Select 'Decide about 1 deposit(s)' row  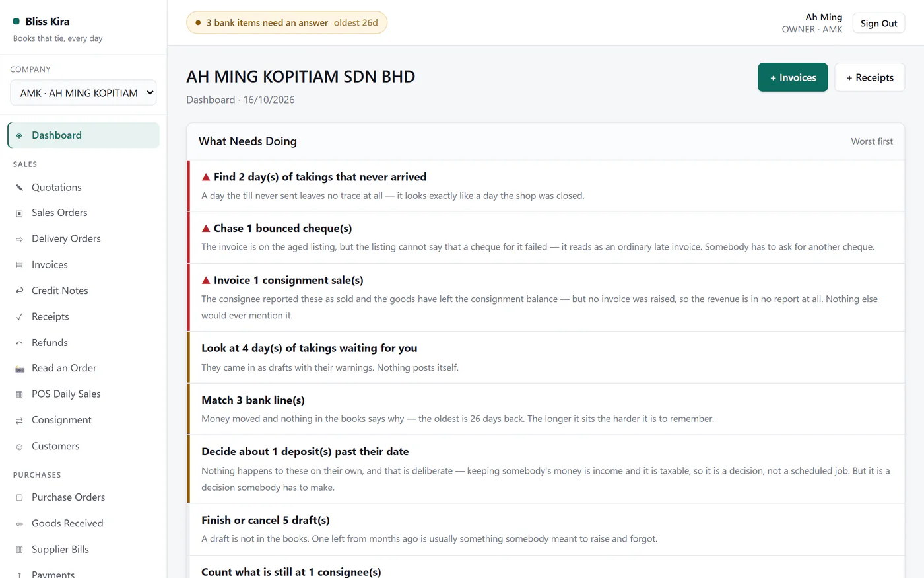point(546,469)
